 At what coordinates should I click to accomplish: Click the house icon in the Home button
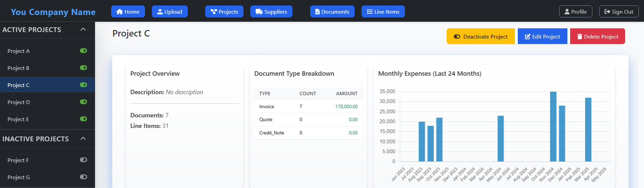coord(119,12)
